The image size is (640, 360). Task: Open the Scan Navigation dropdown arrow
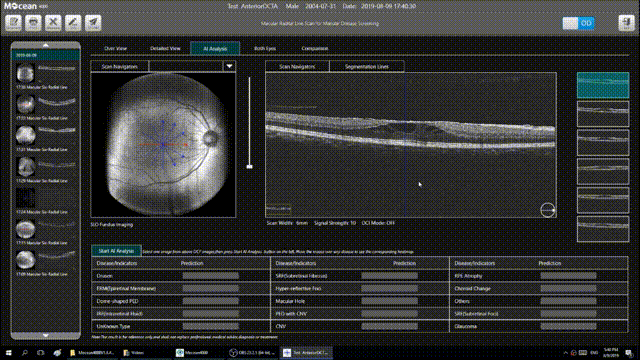tap(229, 66)
